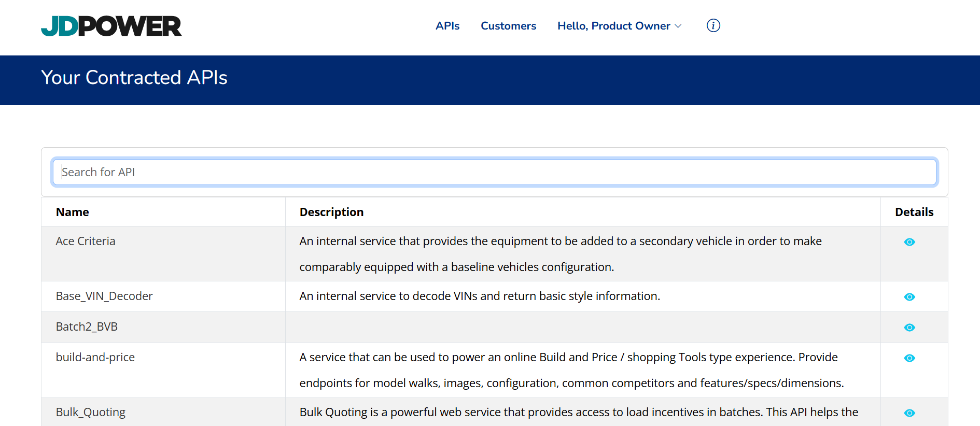Select the Bulk_Quoting API name

91,412
